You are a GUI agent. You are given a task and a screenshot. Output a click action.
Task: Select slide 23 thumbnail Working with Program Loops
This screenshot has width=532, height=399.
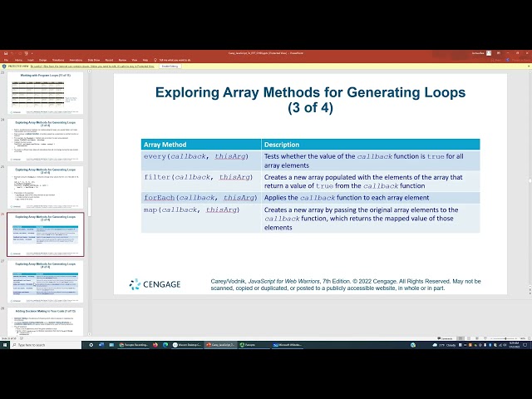tap(45, 93)
